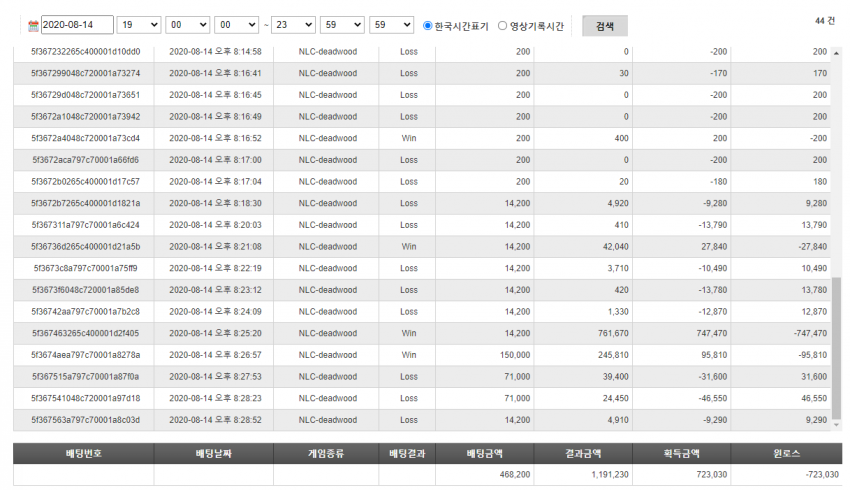The height and width of the screenshot is (490, 850).
Task: Open the end second dropdown before the radio buttons
Action: [x=391, y=25]
